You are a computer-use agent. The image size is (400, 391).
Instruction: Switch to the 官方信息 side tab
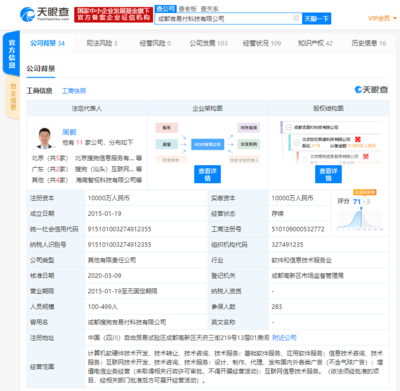tap(12, 53)
